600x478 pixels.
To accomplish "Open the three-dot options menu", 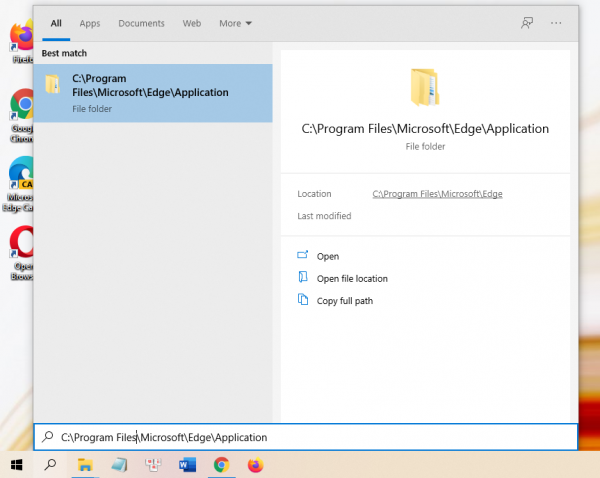I will pos(556,23).
